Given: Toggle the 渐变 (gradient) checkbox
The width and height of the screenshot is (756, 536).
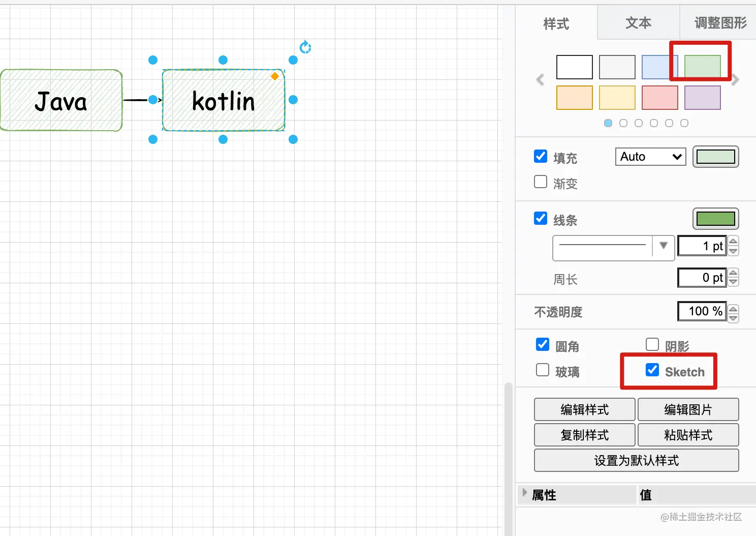Looking at the screenshot, I should coord(541,182).
